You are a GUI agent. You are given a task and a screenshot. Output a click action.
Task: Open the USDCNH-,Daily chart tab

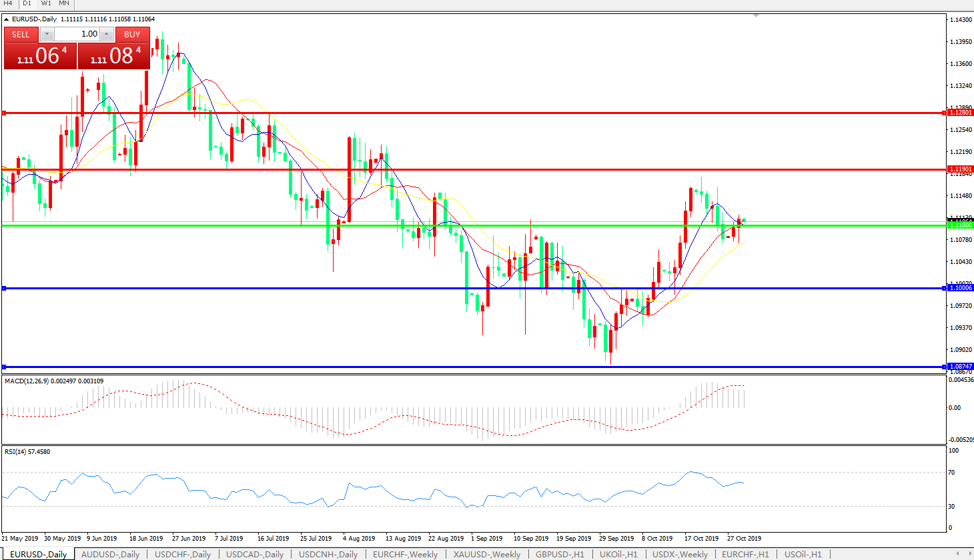pyautogui.click(x=328, y=554)
